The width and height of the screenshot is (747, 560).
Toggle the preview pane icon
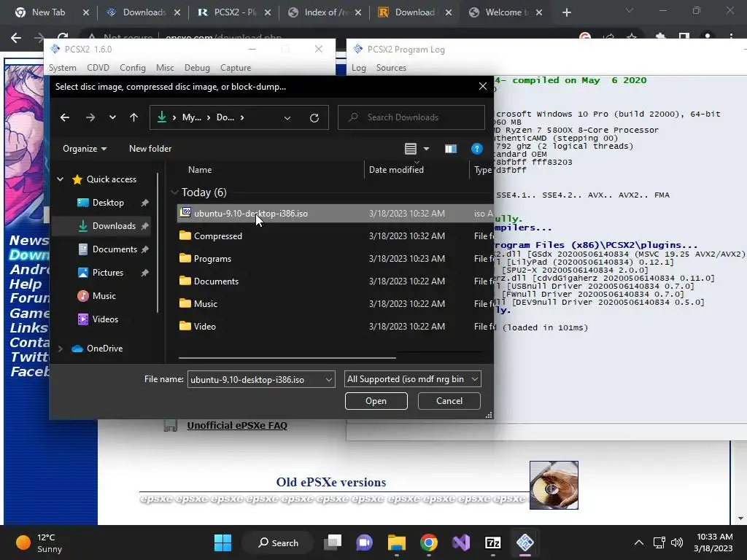click(451, 149)
